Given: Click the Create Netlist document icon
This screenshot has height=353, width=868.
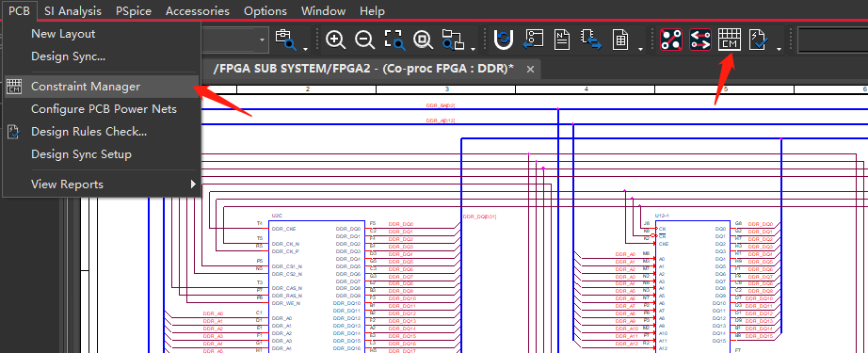Looking at the screenshot, I should click(x=562, y=40).
